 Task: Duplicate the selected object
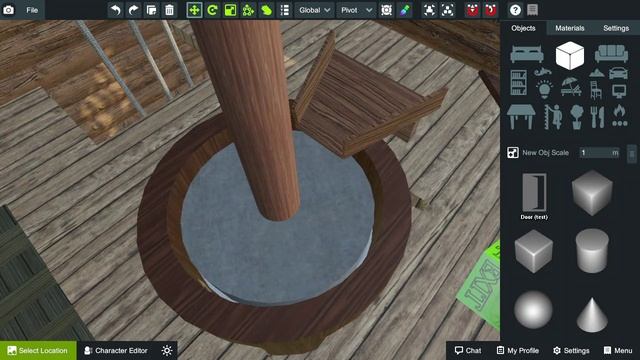click(x=151, y=10)
